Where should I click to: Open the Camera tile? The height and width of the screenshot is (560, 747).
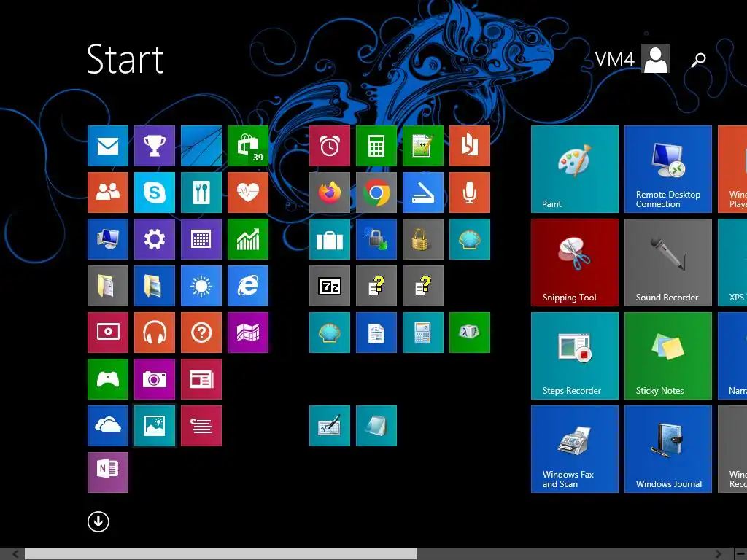155,379
